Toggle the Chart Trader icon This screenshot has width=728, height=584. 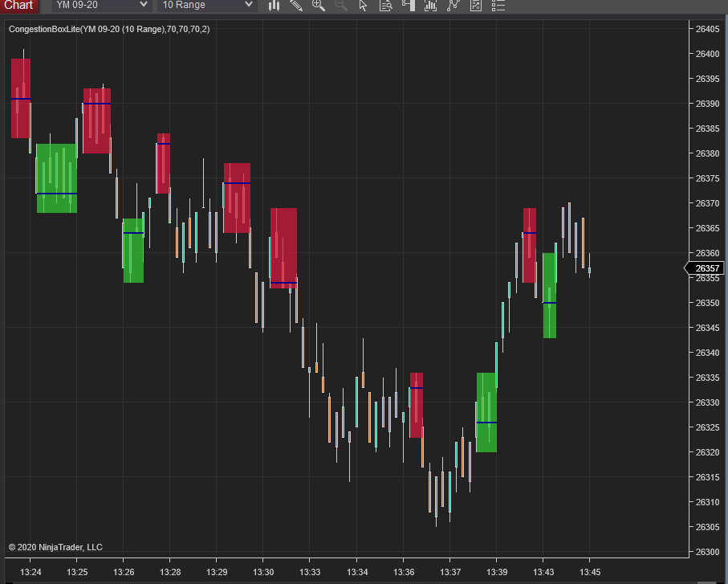coord(408,6)
